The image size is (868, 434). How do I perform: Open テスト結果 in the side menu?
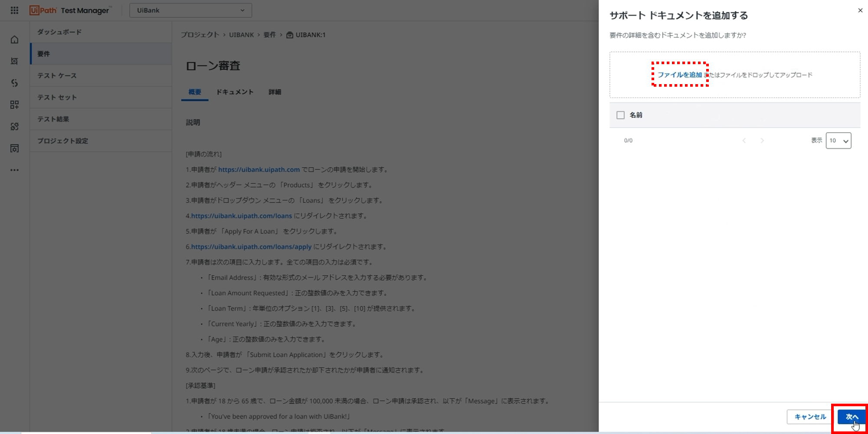click(101, 119)
